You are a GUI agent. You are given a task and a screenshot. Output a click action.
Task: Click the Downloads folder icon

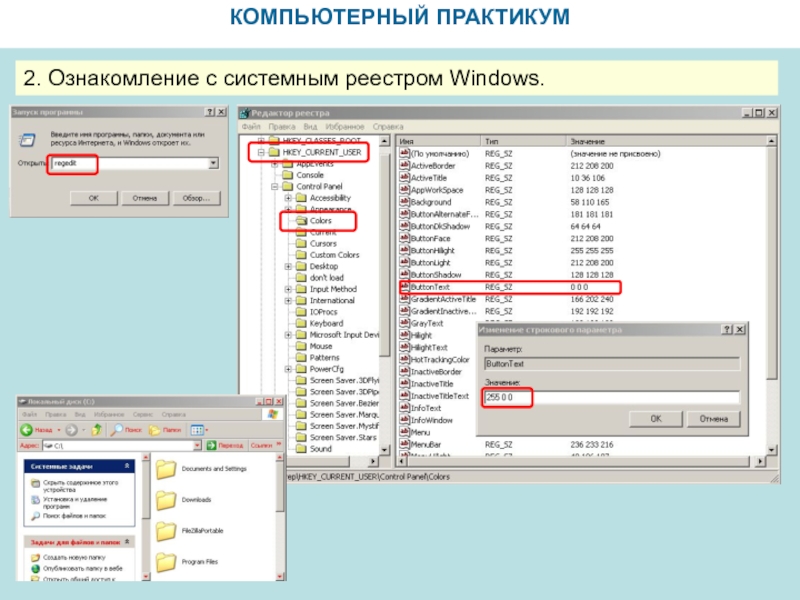coord(166,499)
